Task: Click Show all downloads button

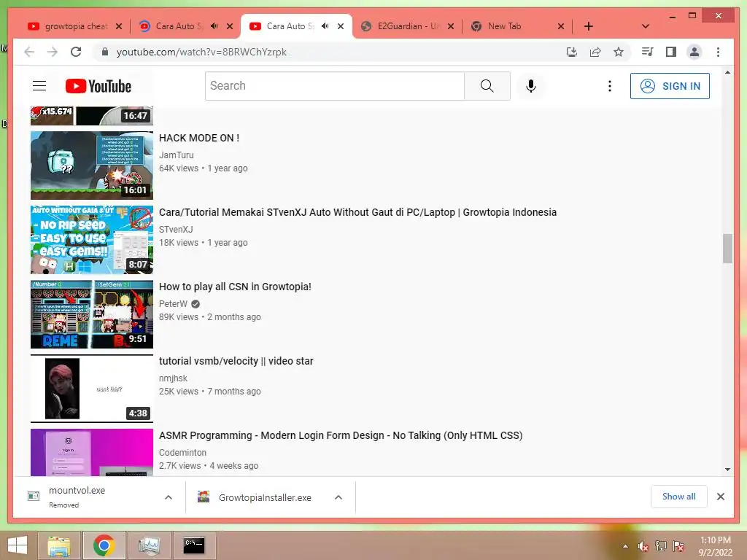Action: point(679,497)
